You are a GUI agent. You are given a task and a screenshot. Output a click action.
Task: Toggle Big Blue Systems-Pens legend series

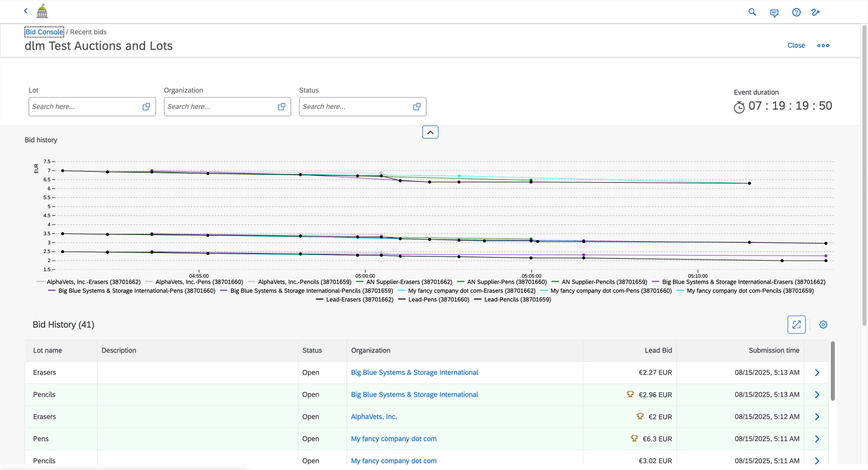pyautogui.click(x=132, y=291)
